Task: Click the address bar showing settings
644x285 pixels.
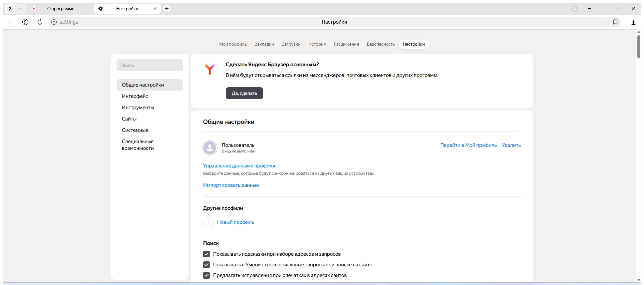Action: tap(334, 22)
